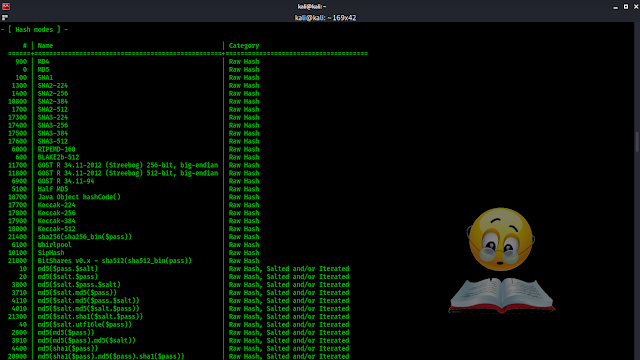Click the 'Half MD5' entry

coord(53,189)
